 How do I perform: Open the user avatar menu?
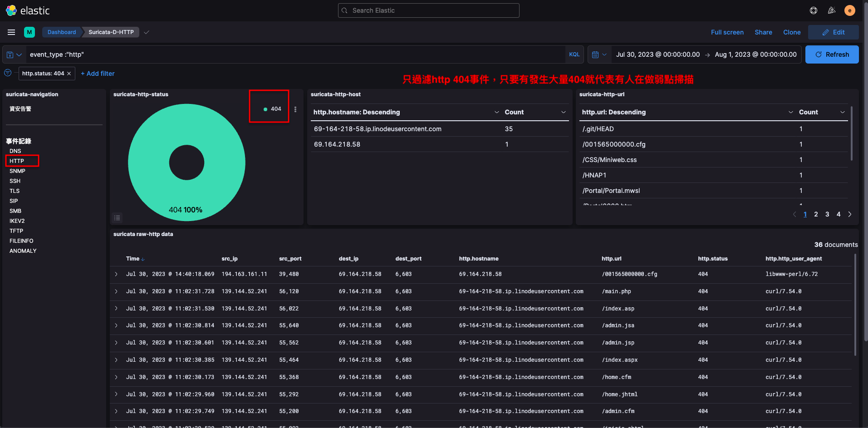849,10
